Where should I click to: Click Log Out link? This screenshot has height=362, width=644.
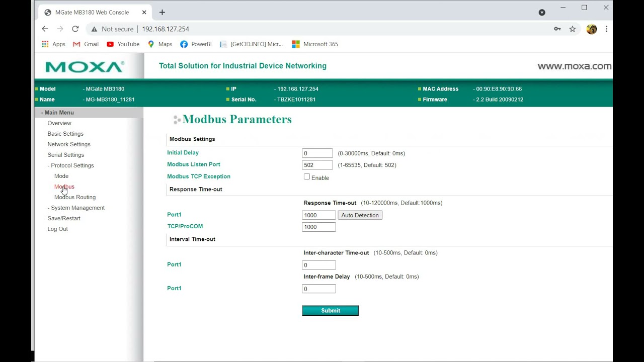point(57,229)
